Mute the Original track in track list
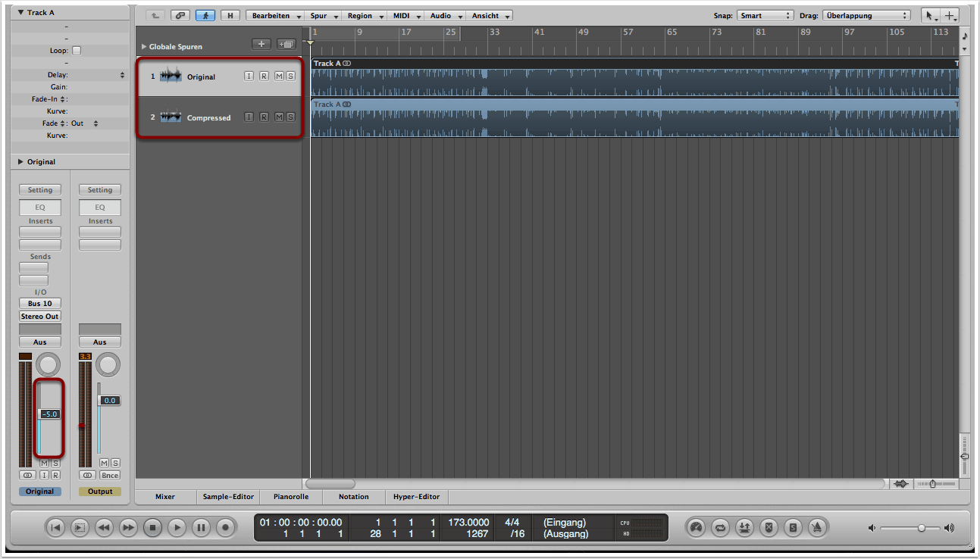980x559 pixels. 278,77
